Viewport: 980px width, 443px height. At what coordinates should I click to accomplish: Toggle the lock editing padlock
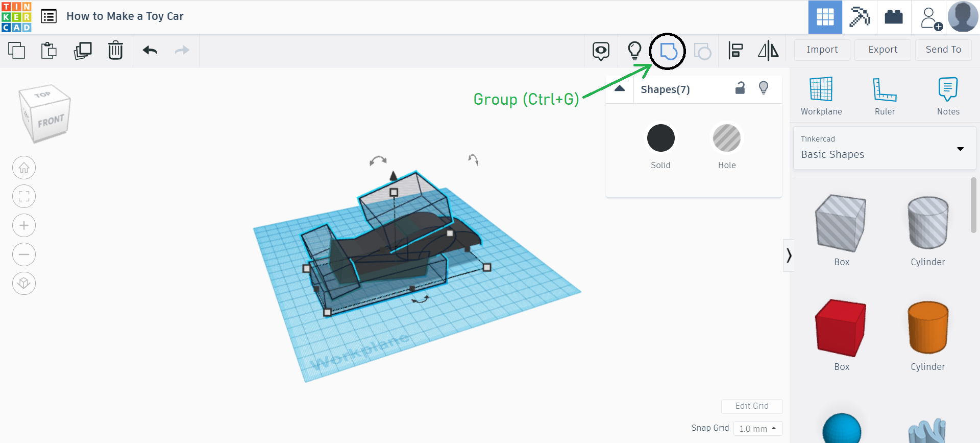[x=740, y=88]
